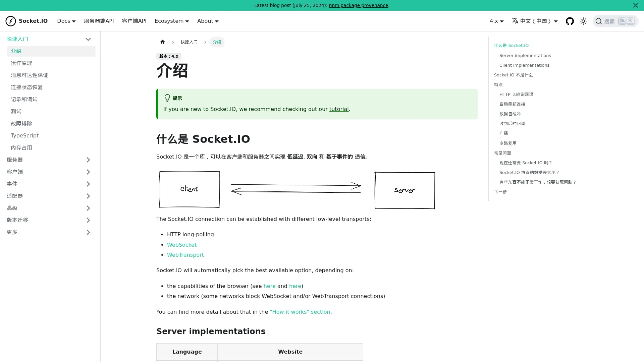Click the search magnifier icon

(599, 21)
